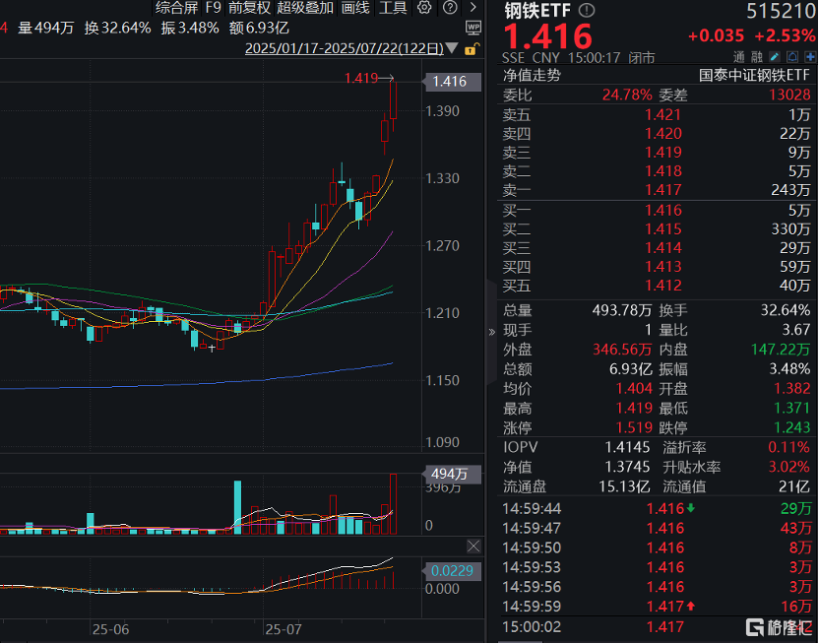819x644 pixels.
Task: Toggle the date range lock icon
Action: click(x=472, y=49)
